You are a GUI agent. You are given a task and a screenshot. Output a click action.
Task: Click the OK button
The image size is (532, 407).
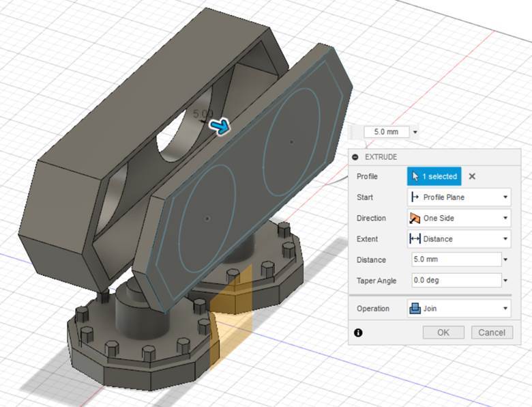click(443, 333)
